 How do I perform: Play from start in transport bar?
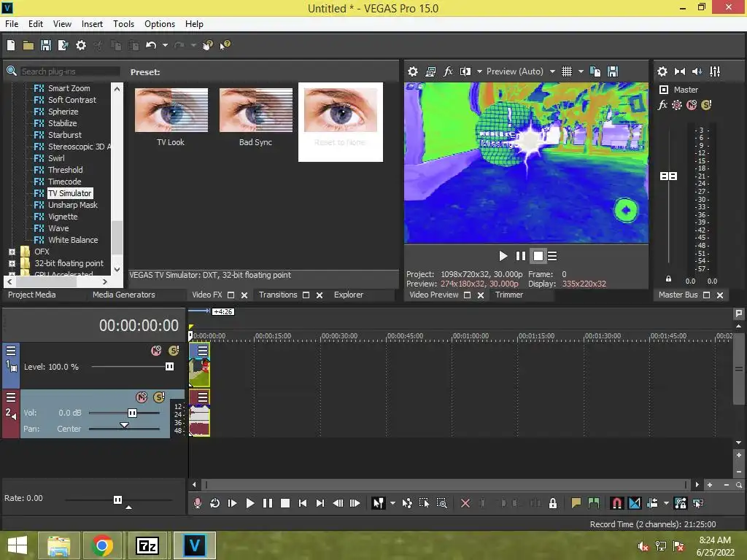(x=233, y=503)
